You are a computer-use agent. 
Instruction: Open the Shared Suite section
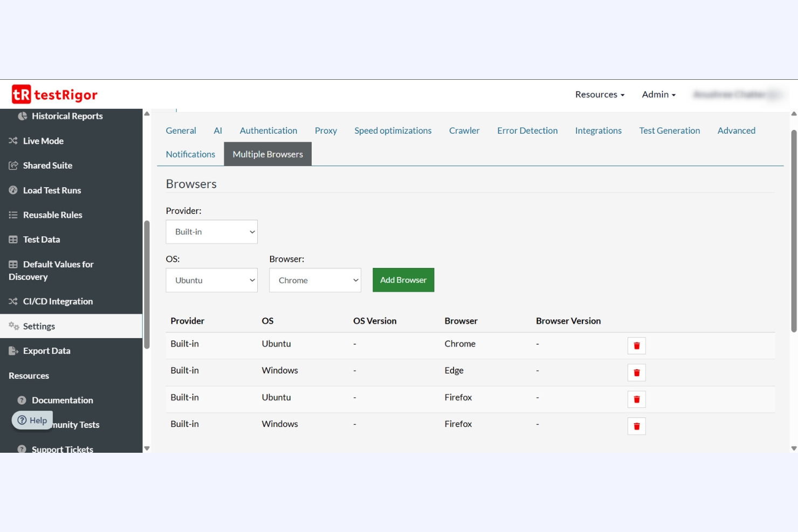tap(48, 165)
